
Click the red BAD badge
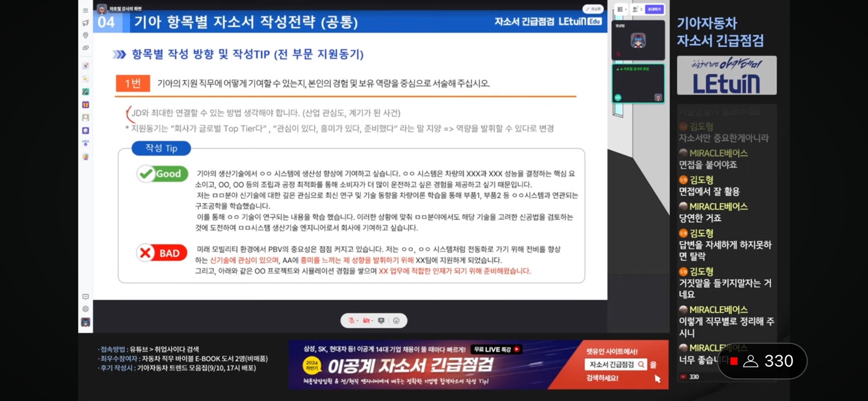tap(162, 253)
